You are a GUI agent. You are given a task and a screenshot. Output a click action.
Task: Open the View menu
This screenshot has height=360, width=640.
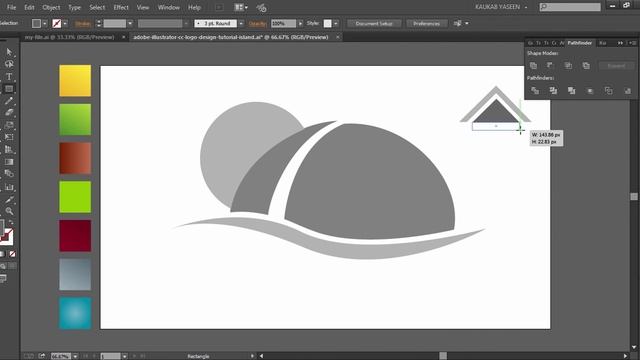pyautogui.click(x=143, y=7)
